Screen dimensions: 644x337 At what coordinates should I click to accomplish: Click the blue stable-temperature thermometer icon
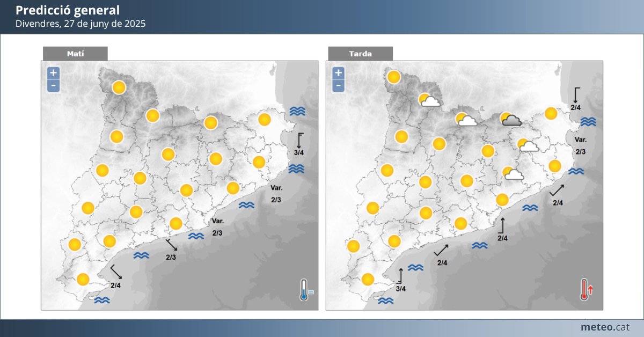tap(306, 290)
